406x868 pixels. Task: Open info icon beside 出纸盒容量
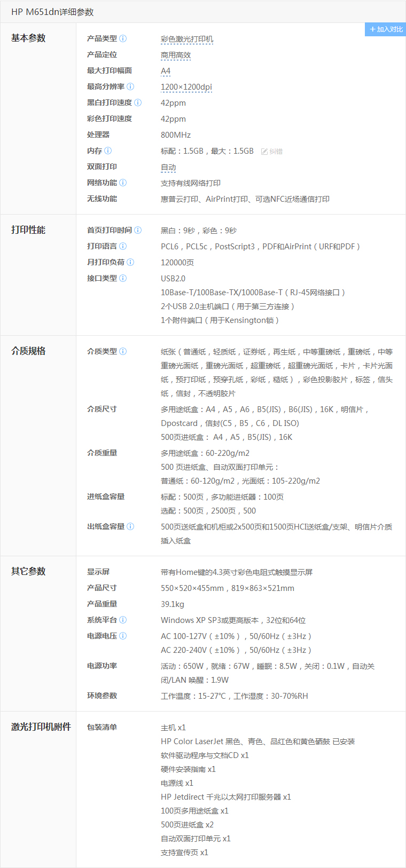[x=130, y=526]
